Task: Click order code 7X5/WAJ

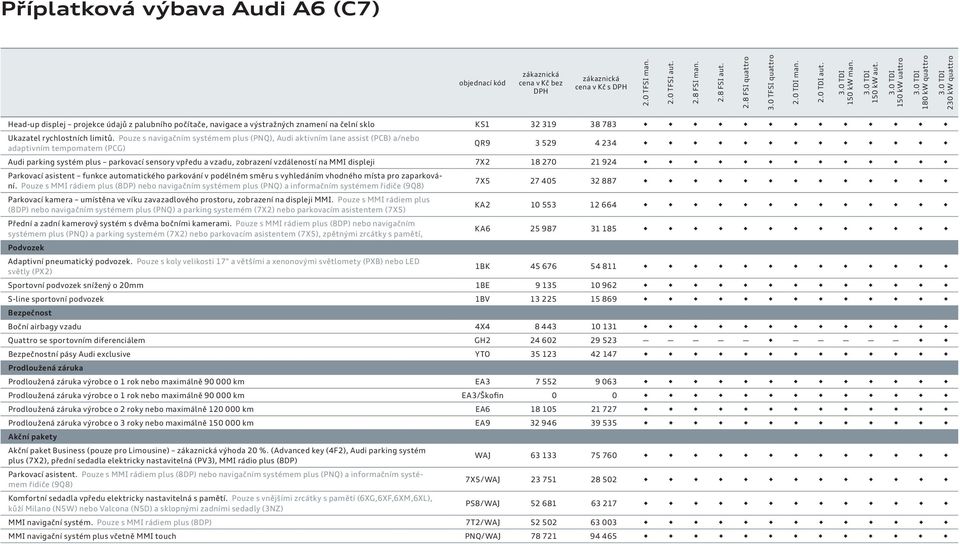Action: tap(482, 480)
